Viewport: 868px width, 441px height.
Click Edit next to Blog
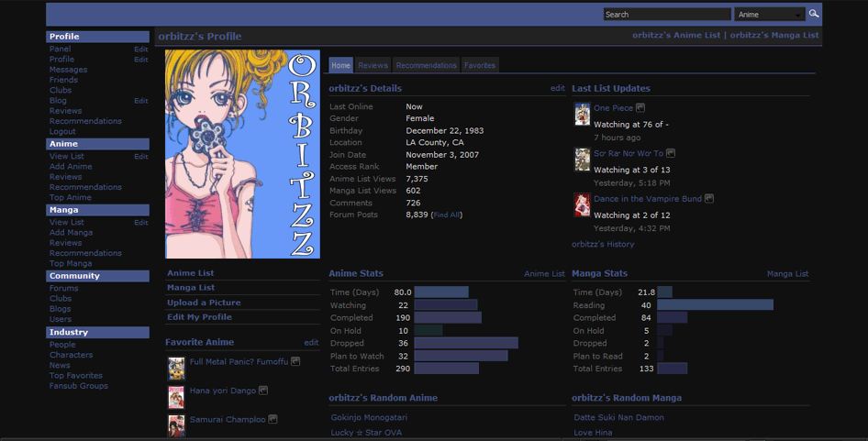141,101
